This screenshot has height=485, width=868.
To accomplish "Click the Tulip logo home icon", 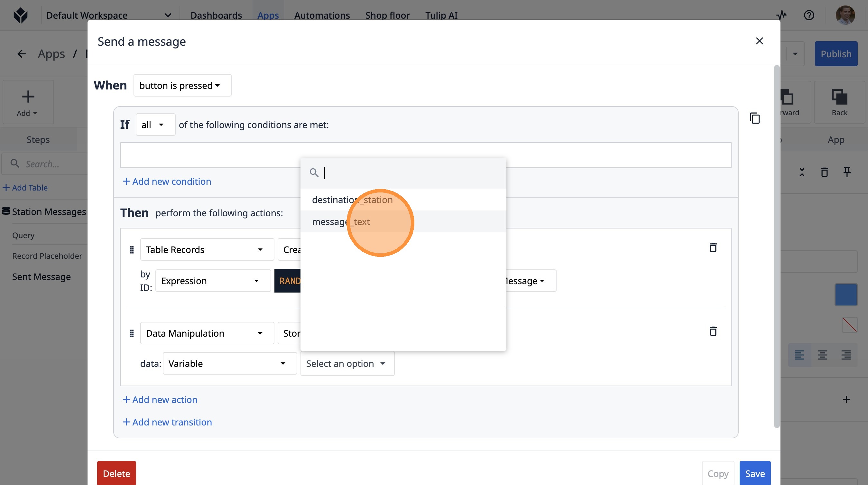I will click(21, 15).
